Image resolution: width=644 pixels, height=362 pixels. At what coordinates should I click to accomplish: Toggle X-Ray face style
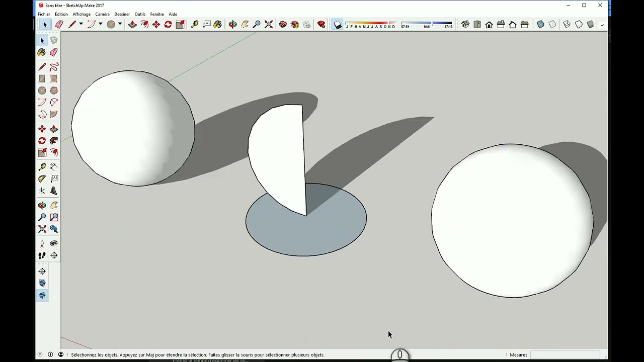coord(540,25)
